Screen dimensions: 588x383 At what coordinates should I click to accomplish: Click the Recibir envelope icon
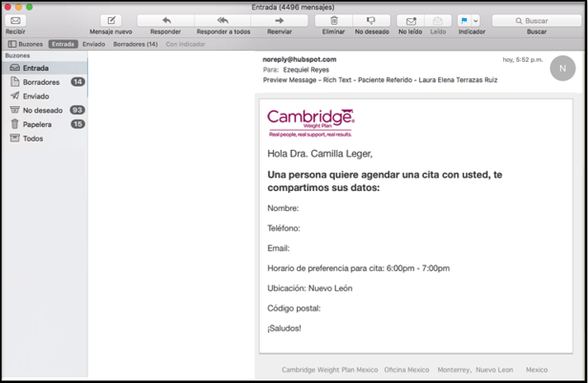[15, 21]
